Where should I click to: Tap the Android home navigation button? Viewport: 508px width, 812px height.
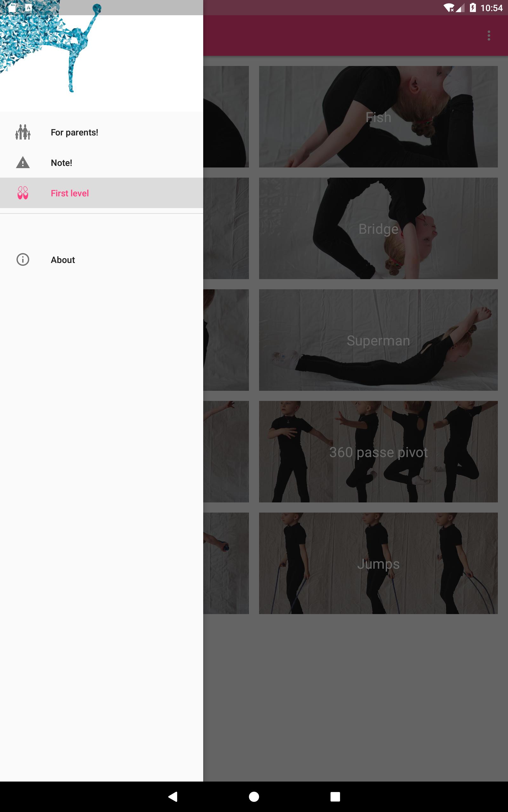coord(254,796)
